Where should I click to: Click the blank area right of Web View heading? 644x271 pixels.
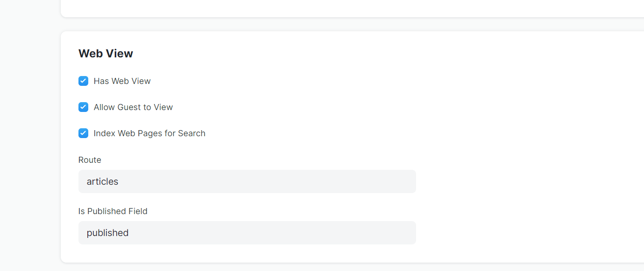point(374,54)
